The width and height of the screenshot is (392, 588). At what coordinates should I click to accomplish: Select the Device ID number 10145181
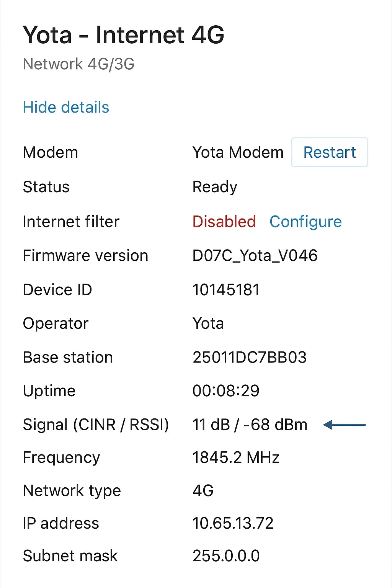[x=226, y=290]
